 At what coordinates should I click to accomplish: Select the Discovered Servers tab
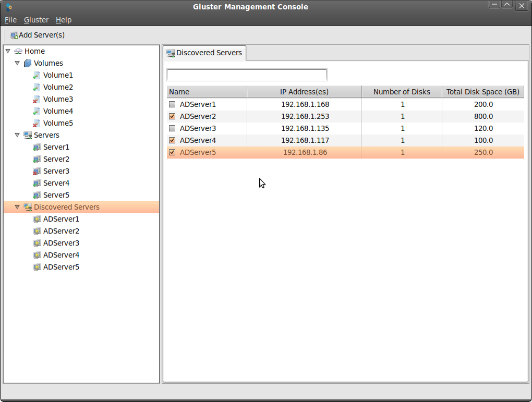[204, 53]
